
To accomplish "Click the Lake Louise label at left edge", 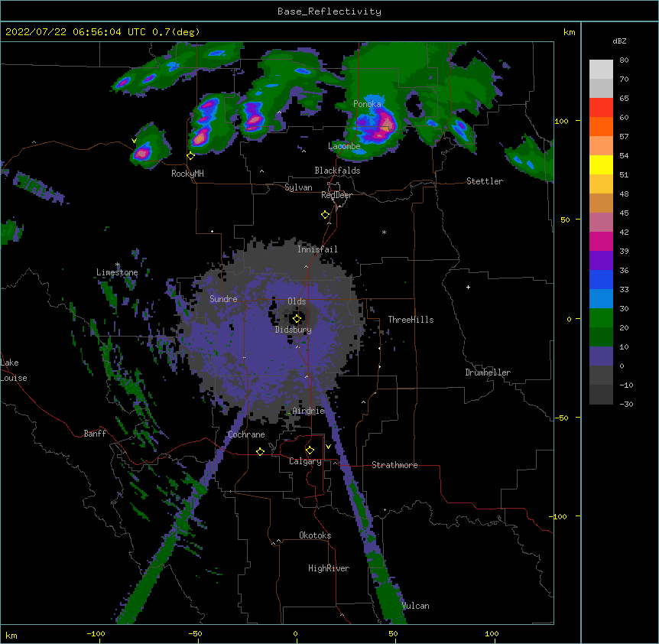I will click(x=14, y=370).
